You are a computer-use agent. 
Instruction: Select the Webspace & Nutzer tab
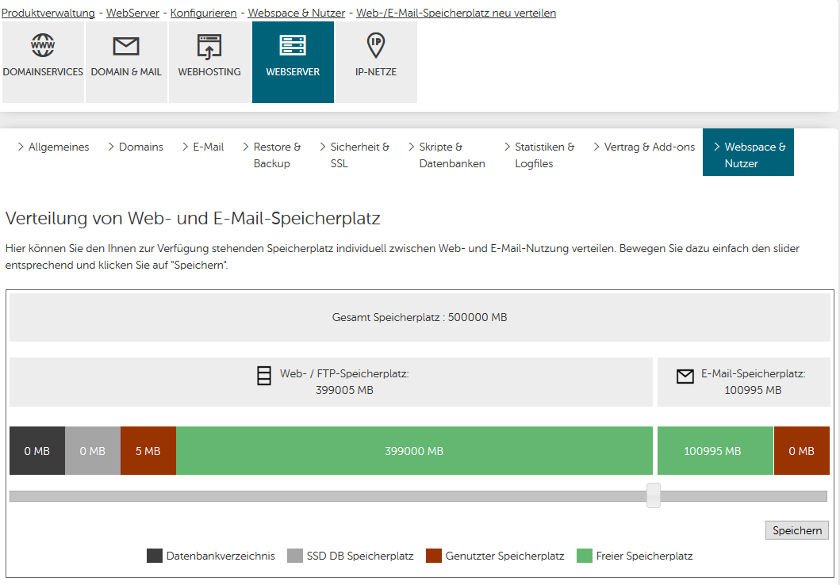coord(748,152)
